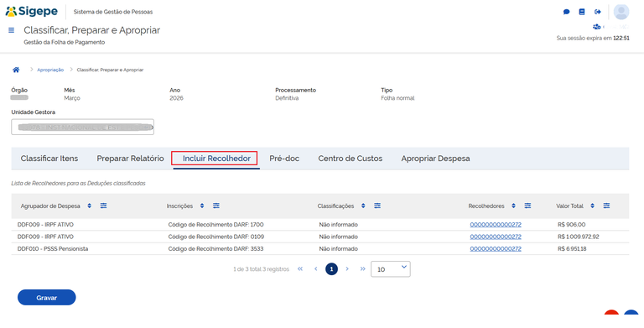Switch to Classificar Itens tab

point(49,159)
